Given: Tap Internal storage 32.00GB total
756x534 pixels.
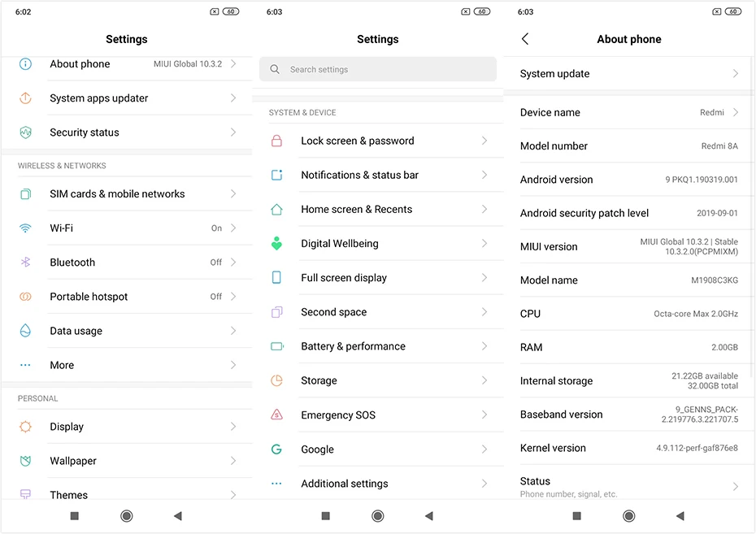Looking at the screenshot, I should click(713, 385).
